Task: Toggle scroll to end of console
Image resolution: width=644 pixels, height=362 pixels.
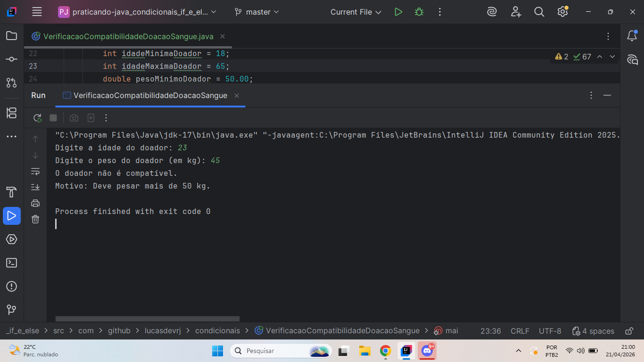Action: [35, 187]
